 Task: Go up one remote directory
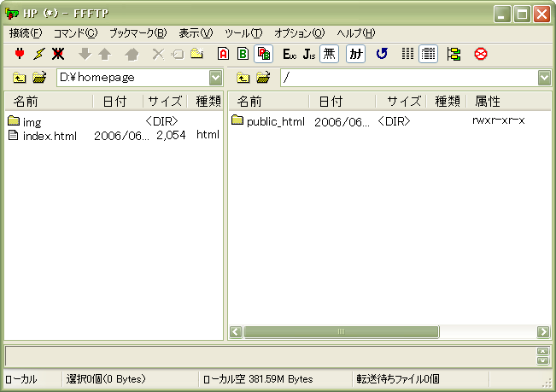point(243,78)
